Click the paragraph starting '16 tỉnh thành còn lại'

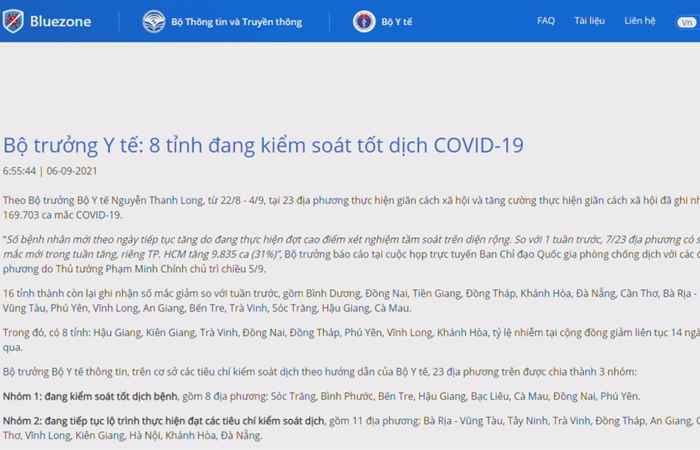coord(351,300)
